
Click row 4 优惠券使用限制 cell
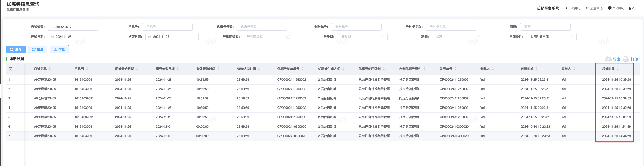[374, 108]
